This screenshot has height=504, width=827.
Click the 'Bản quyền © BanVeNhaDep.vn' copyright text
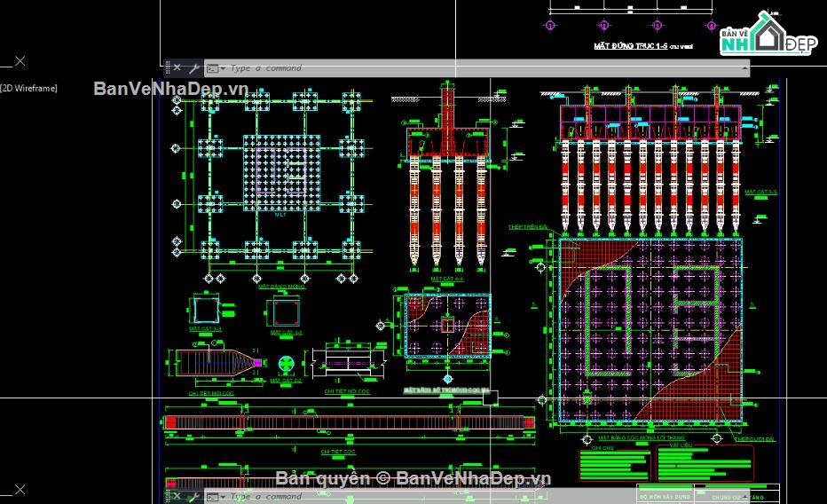(413, 478)
